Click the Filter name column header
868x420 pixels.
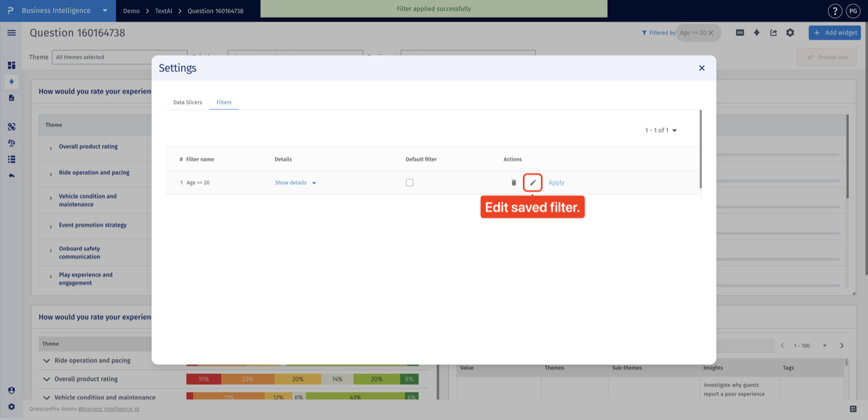click(x=200, y=159)
